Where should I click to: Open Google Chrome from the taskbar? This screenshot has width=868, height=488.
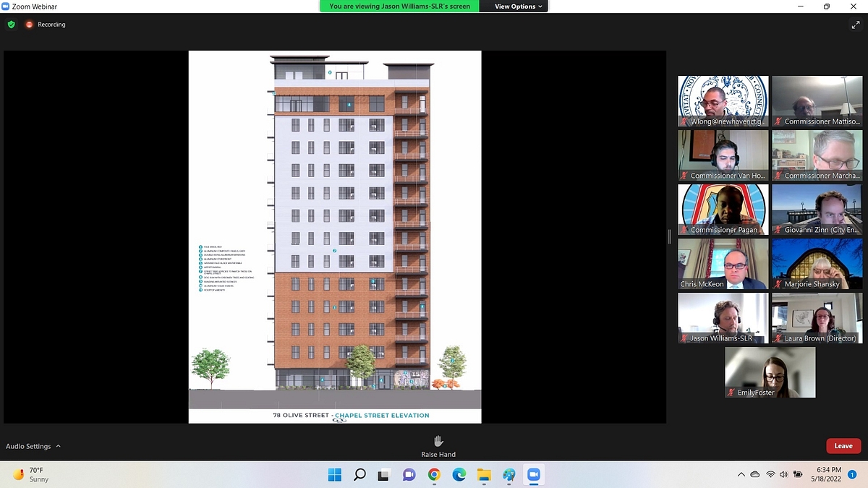434,474
